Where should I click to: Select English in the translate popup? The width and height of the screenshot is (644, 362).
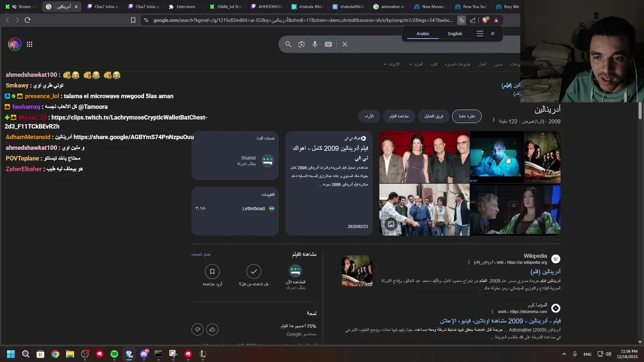pos(455,34)
